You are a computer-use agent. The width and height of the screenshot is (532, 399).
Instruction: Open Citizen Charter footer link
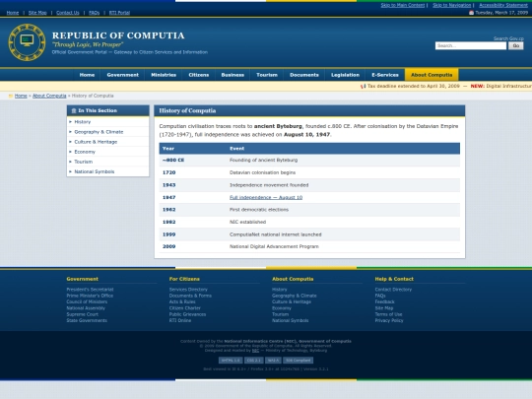185,308
